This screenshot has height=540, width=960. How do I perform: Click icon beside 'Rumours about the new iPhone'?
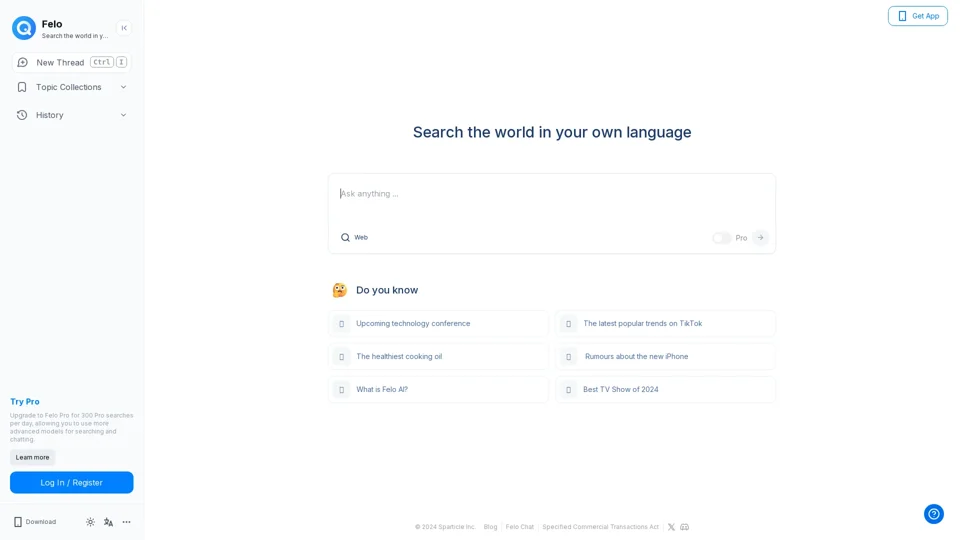click(x=568, y=357)
